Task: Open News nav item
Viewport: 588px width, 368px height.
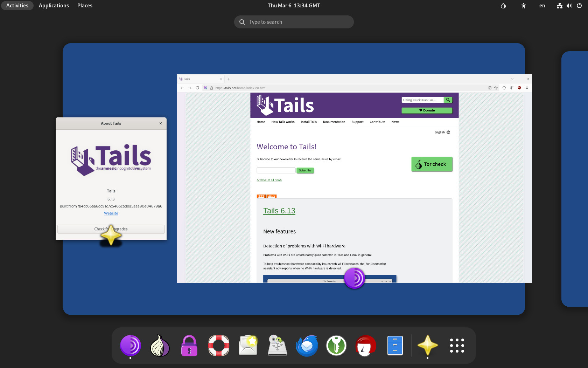Action: pyautogui.click(x=395, y=122)
